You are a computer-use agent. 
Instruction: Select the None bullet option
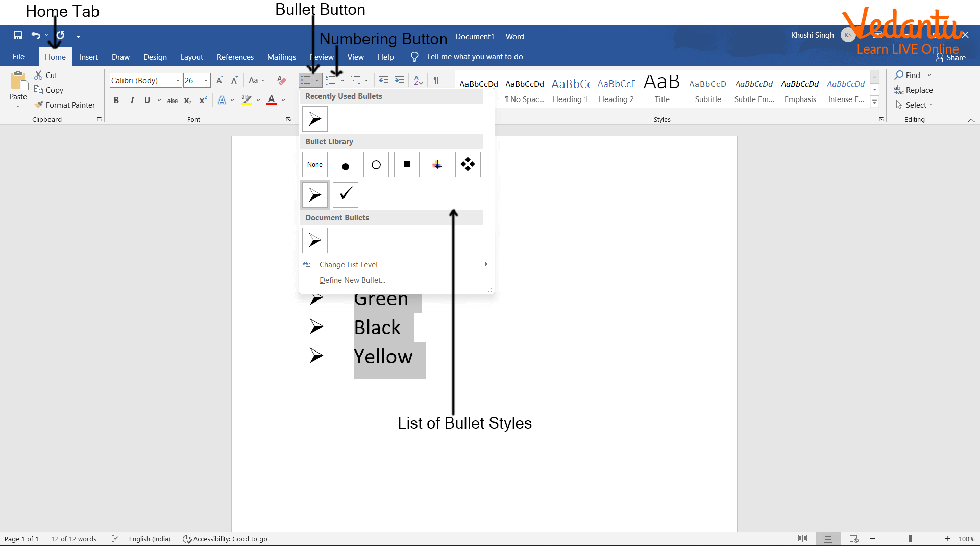(x=314, y=163)
